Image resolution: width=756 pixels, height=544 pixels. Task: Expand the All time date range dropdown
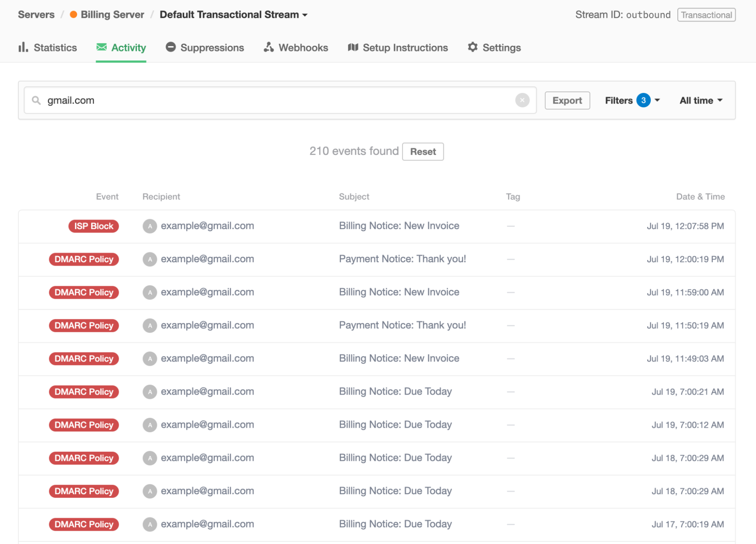click(x=700, y=100)
